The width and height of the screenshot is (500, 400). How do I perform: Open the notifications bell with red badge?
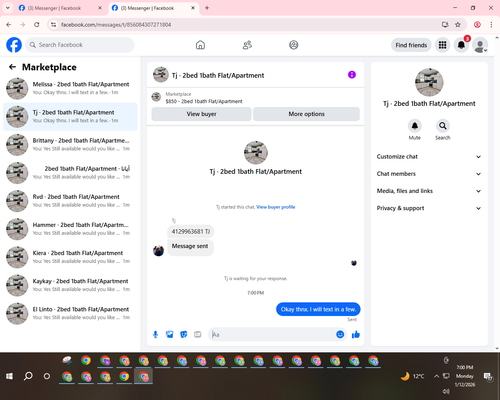point(461,45)
